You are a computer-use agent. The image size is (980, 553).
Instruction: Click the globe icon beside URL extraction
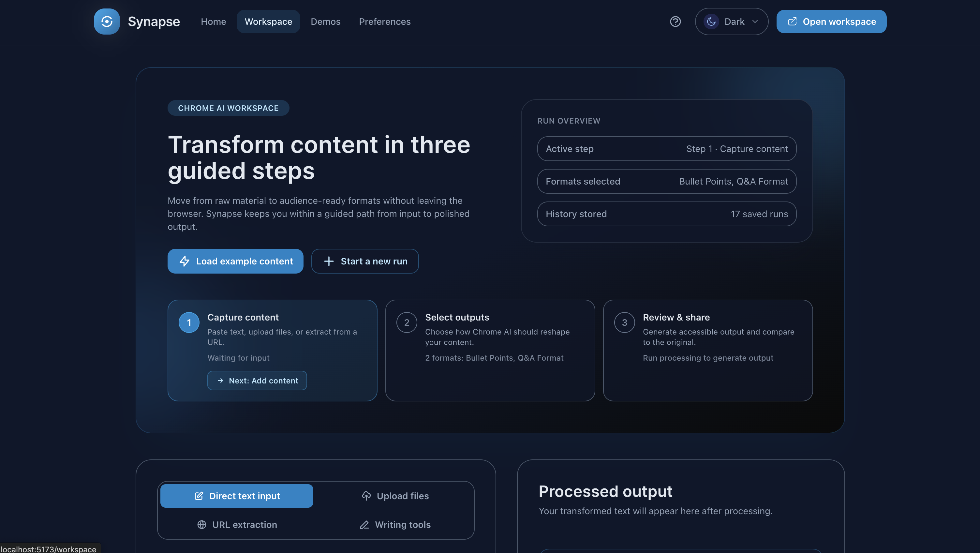point(201,524)
